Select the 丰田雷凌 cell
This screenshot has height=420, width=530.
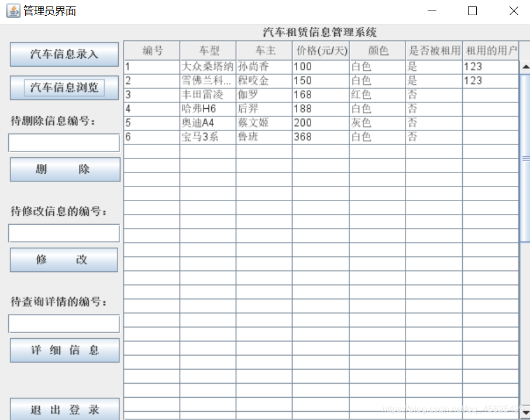[x=208, y=95]
